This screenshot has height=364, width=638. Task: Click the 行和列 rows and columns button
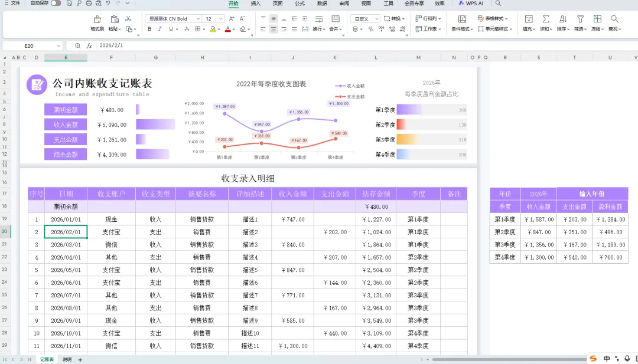428,19
